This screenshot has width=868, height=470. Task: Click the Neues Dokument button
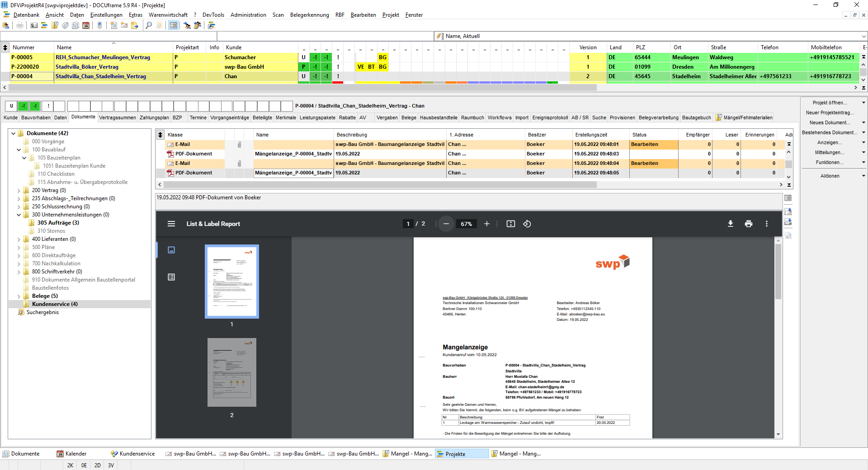830,123
